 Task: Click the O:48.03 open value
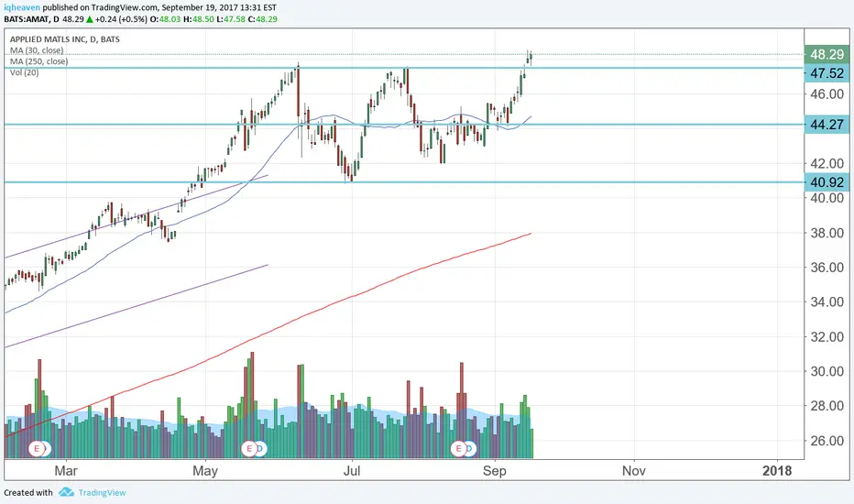(x=165, y=19)
